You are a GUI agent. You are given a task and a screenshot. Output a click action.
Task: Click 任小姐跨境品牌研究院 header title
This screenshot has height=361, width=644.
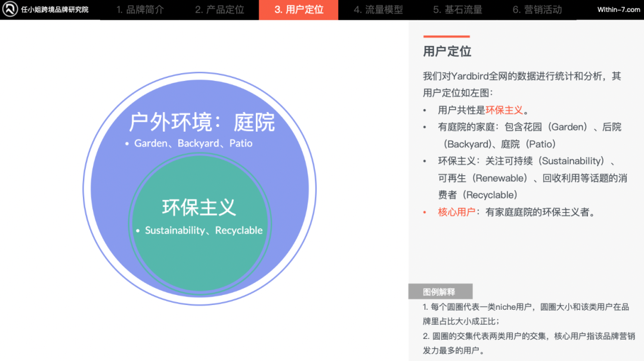pyautogui.click(x=55, y=10)
